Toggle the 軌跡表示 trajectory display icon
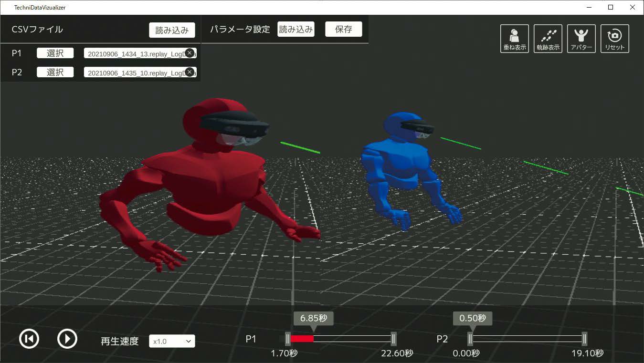This screenshot has width=644, height=363. [548, 38]
